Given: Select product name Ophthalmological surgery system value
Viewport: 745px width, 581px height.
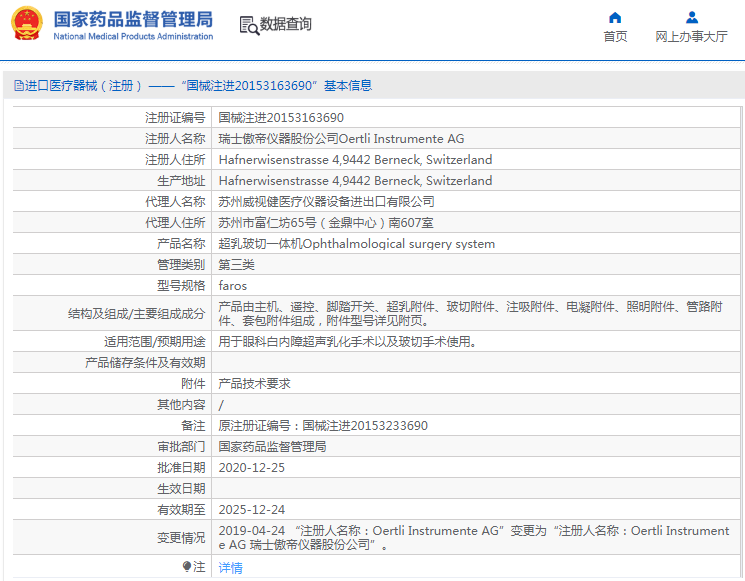Looking at the screenshot, I should (356, 244).
